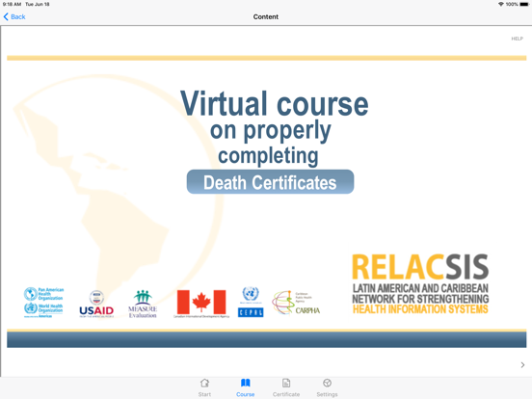Viewport: 532px width, 399px height.
Task: Click the Content page title
Action: pyautogui.click(x=266, y=16)
